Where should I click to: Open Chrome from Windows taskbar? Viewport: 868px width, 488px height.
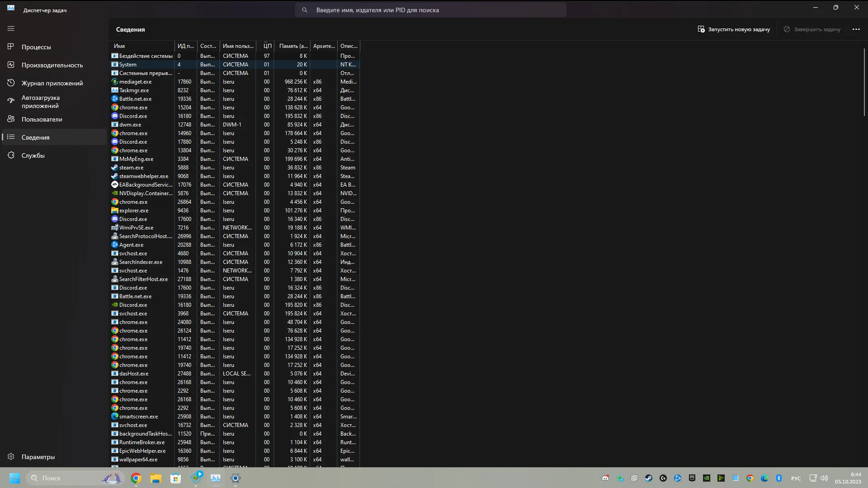coord(136,478)
